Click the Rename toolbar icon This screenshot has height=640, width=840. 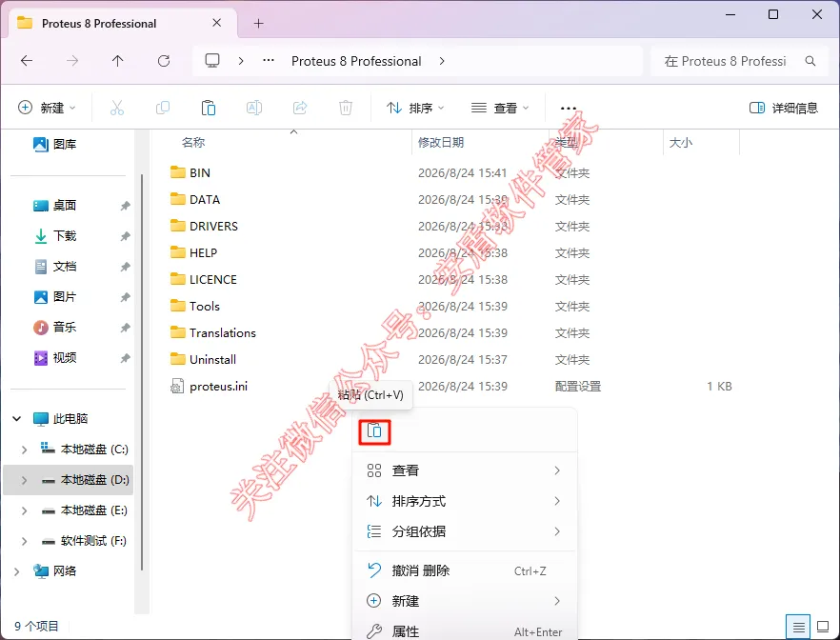tap(254, 108)
